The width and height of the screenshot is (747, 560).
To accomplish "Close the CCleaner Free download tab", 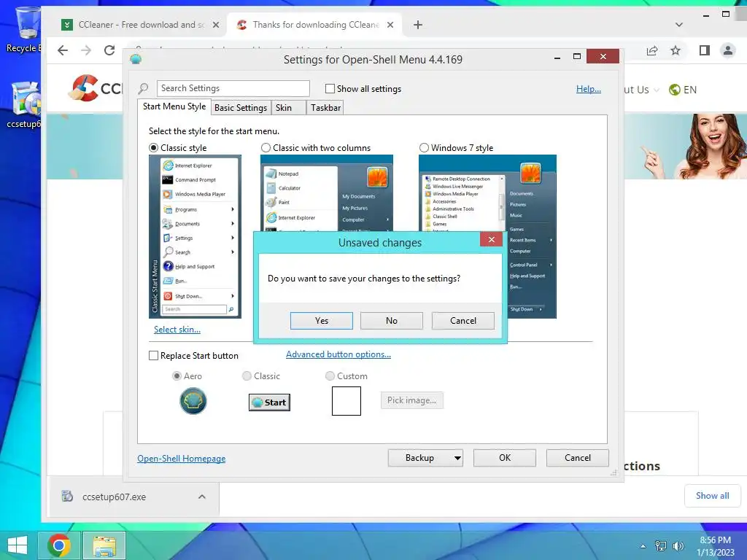I will click(x=216, y=25).
